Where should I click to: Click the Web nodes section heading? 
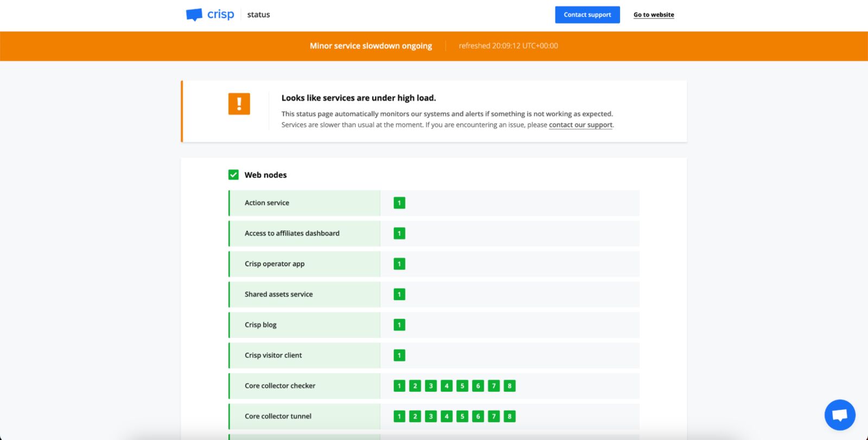(x=266, y=175)
